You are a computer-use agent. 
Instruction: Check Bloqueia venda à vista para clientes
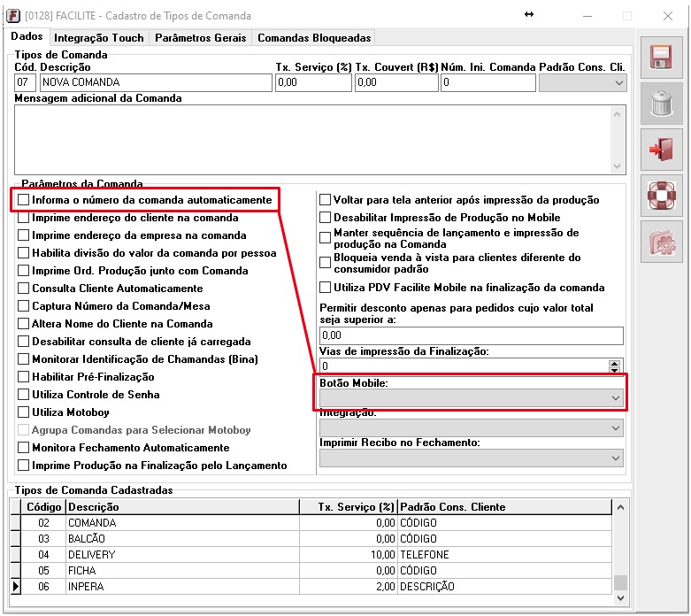[x=326, y=262]
